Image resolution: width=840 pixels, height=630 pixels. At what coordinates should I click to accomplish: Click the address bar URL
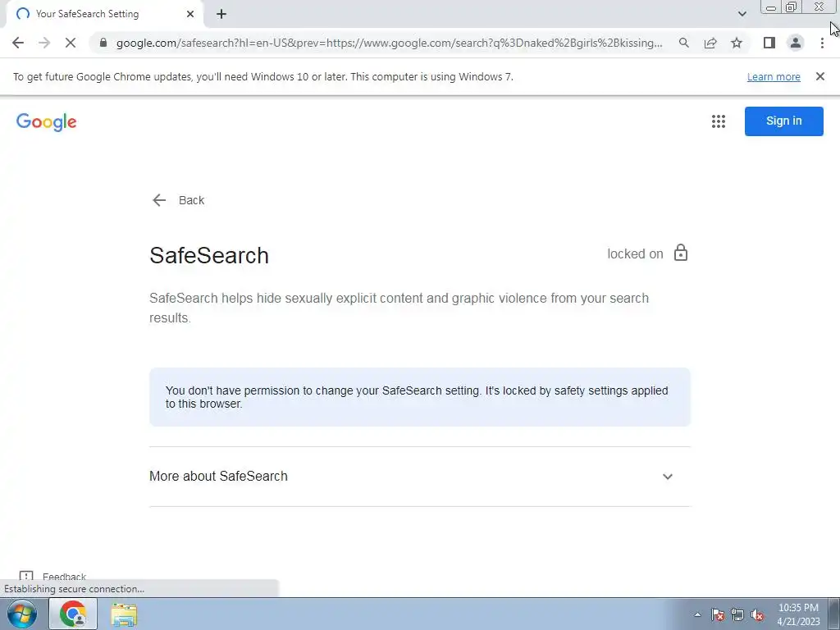coord(390,43)
